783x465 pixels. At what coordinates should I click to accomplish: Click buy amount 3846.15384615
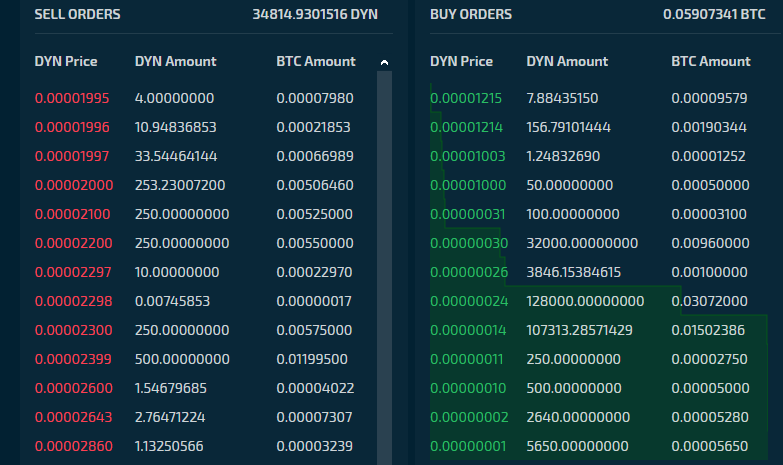574,272
